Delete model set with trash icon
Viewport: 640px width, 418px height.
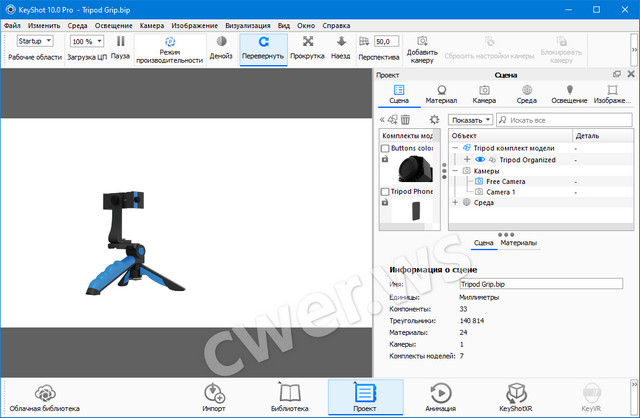406,119
